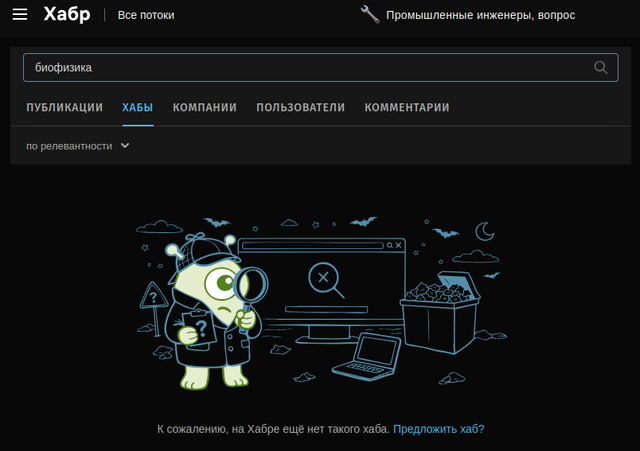Click the laptop illustration

pyautogui.click(x=366, y=357)
